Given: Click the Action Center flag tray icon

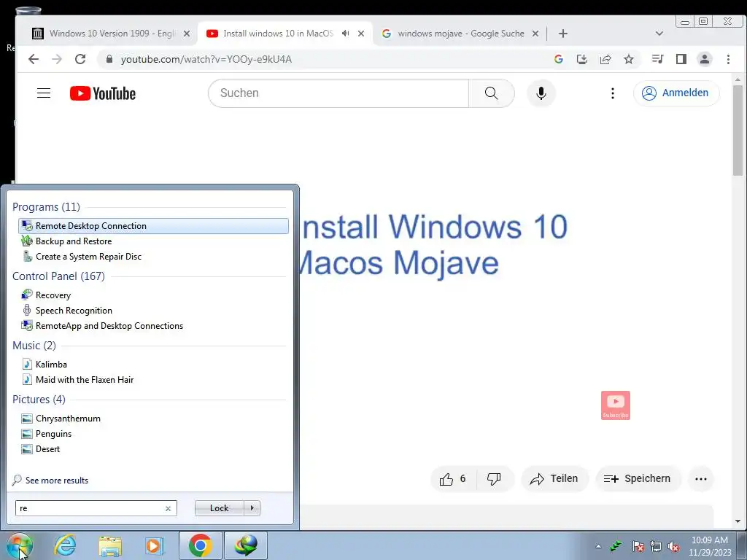Looking at the screenshot, I should (x=638, y=547).
